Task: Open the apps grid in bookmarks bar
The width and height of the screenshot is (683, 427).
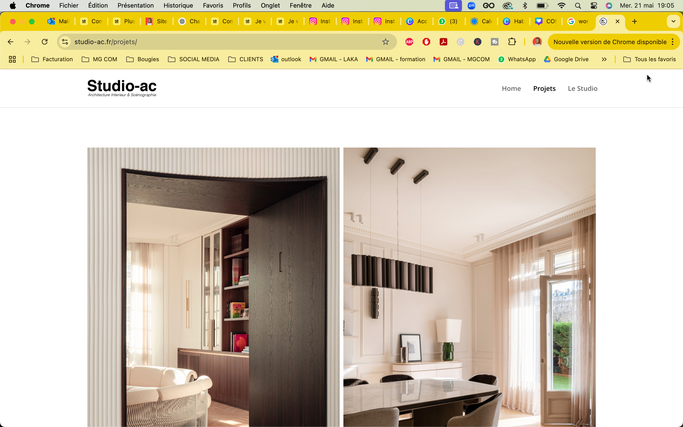Action: (12, 59)
